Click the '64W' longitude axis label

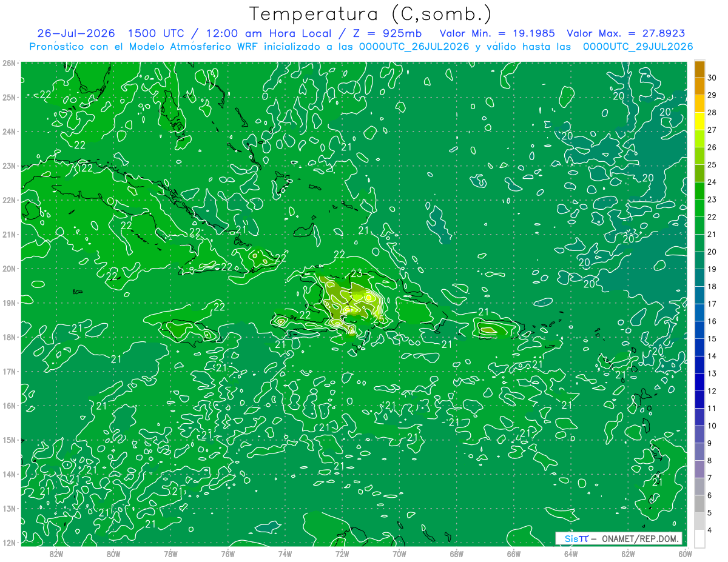coord(571,553)
